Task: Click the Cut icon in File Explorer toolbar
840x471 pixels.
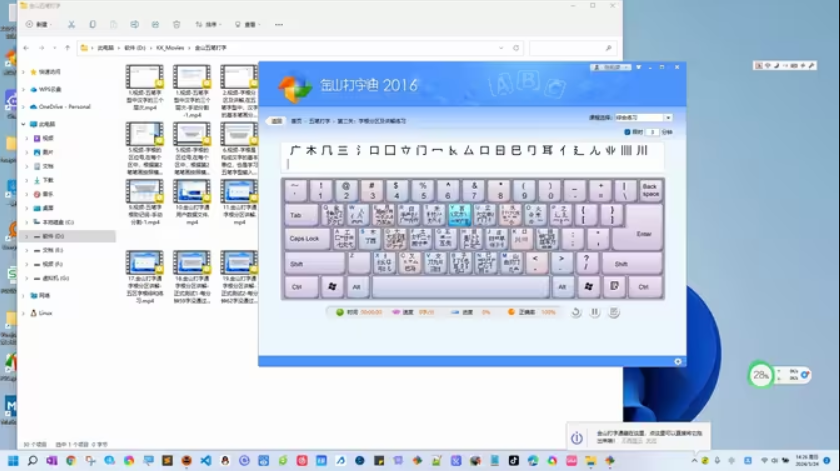Action: coord(71,25)
